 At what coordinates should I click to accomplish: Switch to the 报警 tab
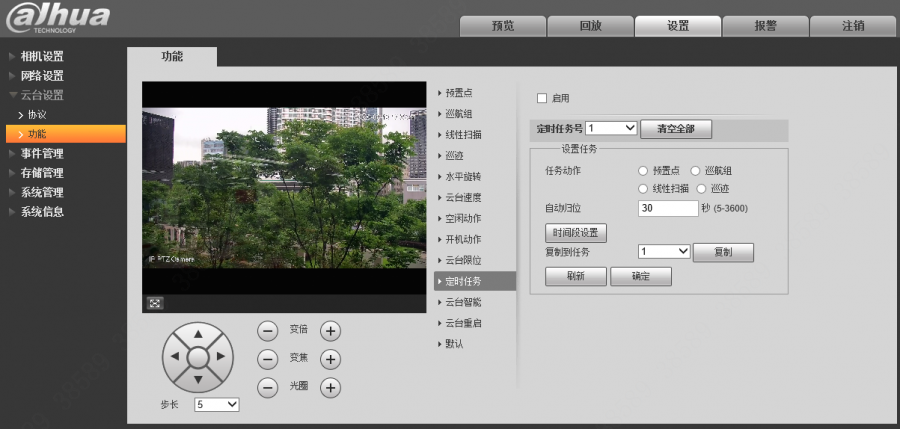point(766,26)
